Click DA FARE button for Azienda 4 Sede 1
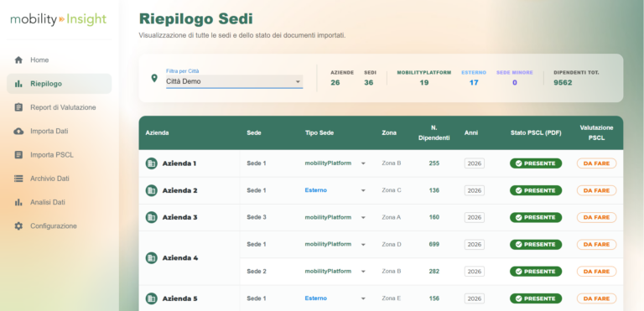The height and width of the screenshot is (311, 644). (596, 245)
